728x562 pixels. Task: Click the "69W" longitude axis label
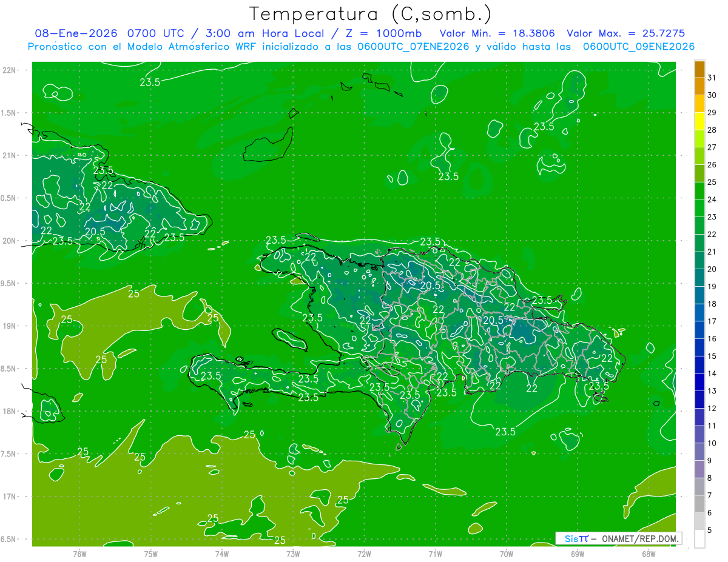pos(577,554)
